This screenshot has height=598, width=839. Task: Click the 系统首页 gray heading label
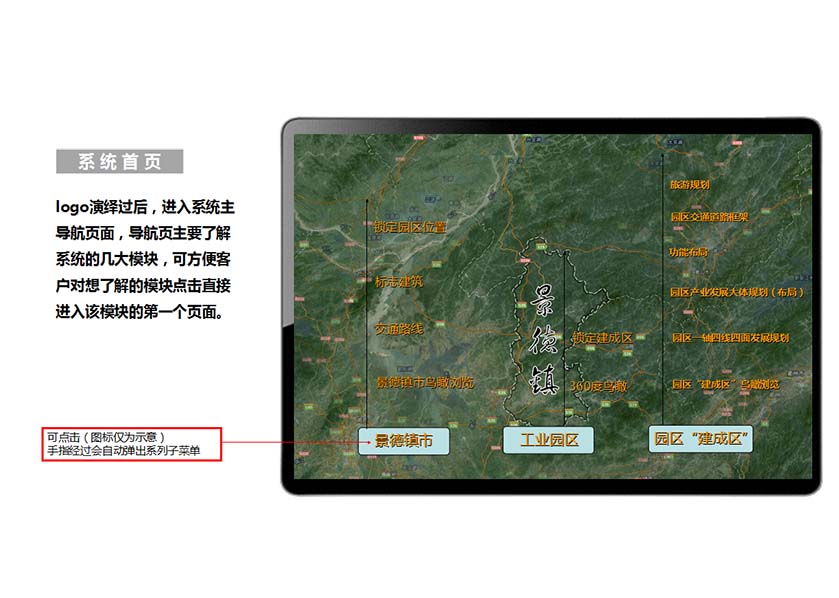pyautogui.click(x=119, y=162)
